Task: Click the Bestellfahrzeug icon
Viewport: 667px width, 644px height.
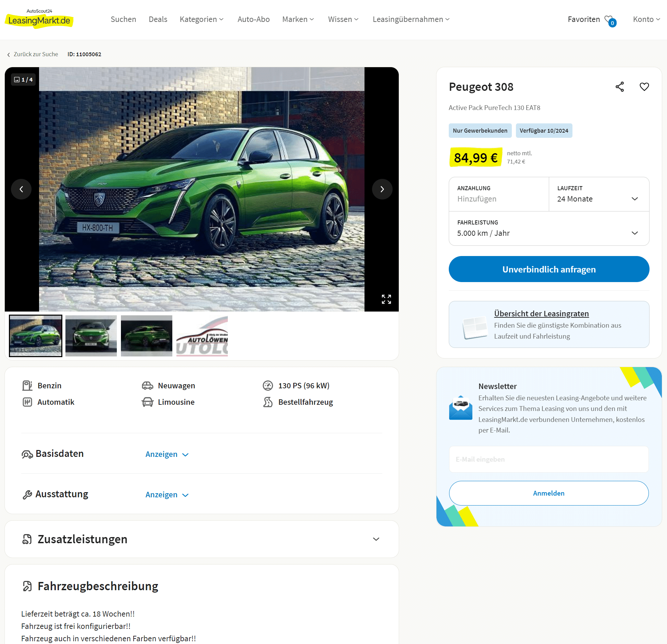Action: click(x=268, y=402)
